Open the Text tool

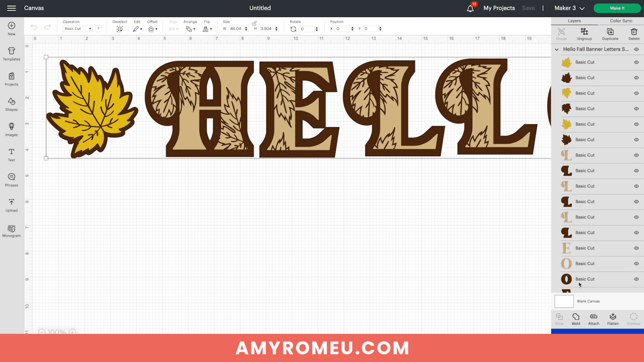pos(11,155)
